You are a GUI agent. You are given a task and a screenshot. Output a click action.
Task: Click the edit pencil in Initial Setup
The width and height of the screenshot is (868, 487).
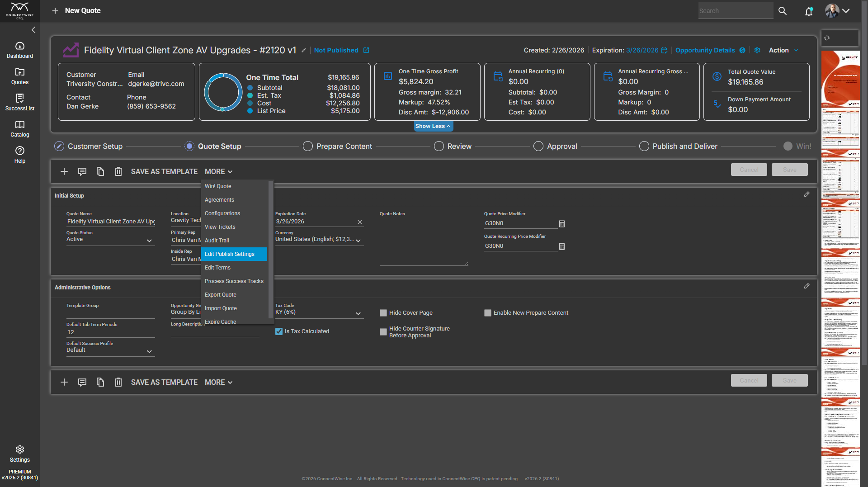[x=807, y=194]
